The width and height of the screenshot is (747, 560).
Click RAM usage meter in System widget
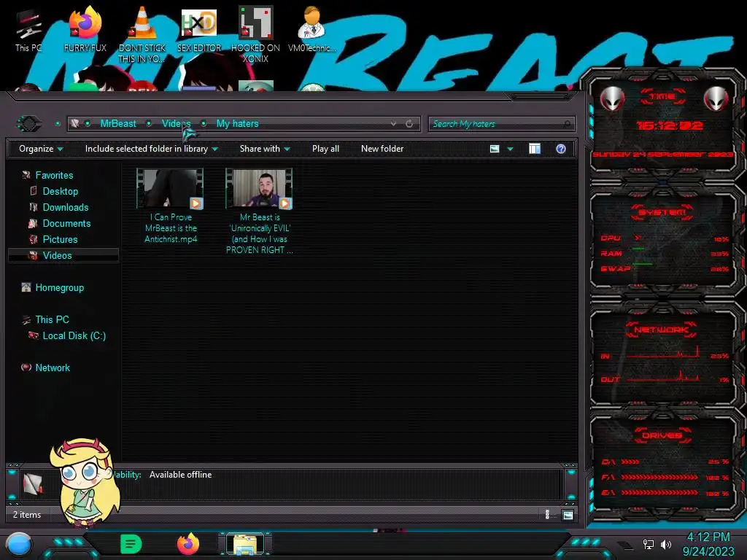click(665, 254)
